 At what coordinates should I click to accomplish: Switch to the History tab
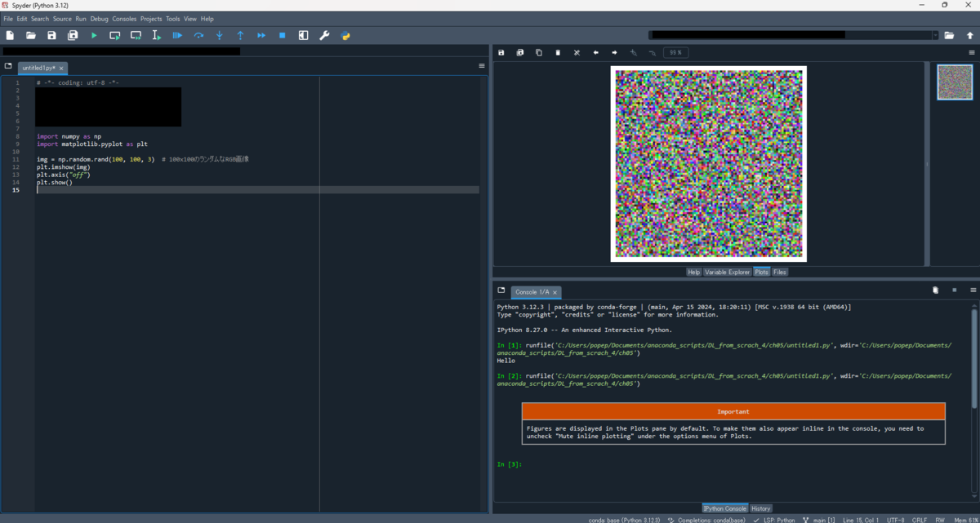(760, 507)
